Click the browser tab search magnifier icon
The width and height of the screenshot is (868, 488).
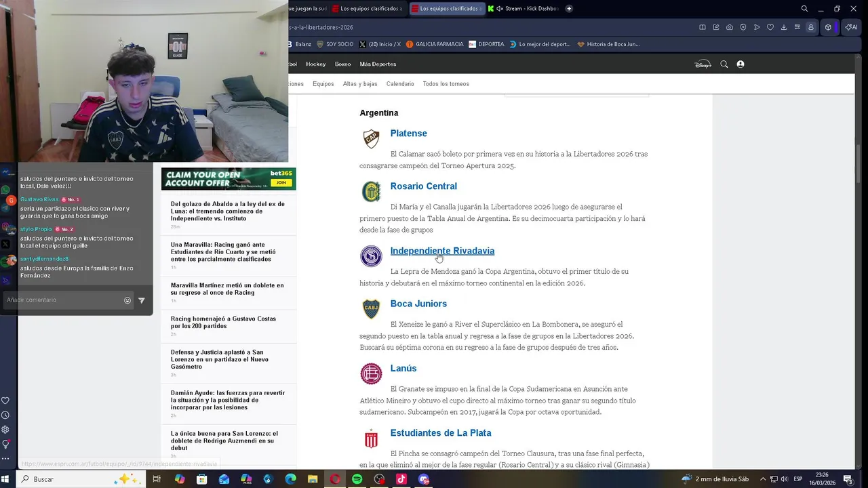click(804, 9)
